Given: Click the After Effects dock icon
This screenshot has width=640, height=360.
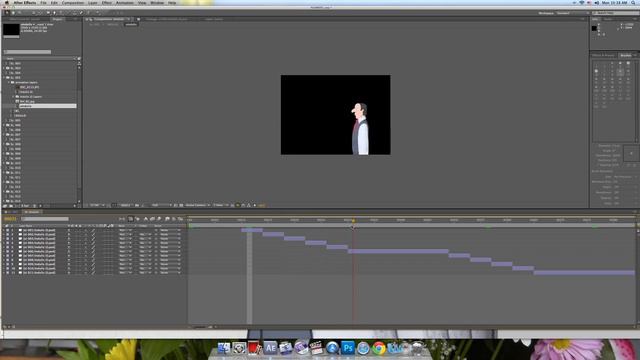Looking at the screenshot, I should point(270,348).
